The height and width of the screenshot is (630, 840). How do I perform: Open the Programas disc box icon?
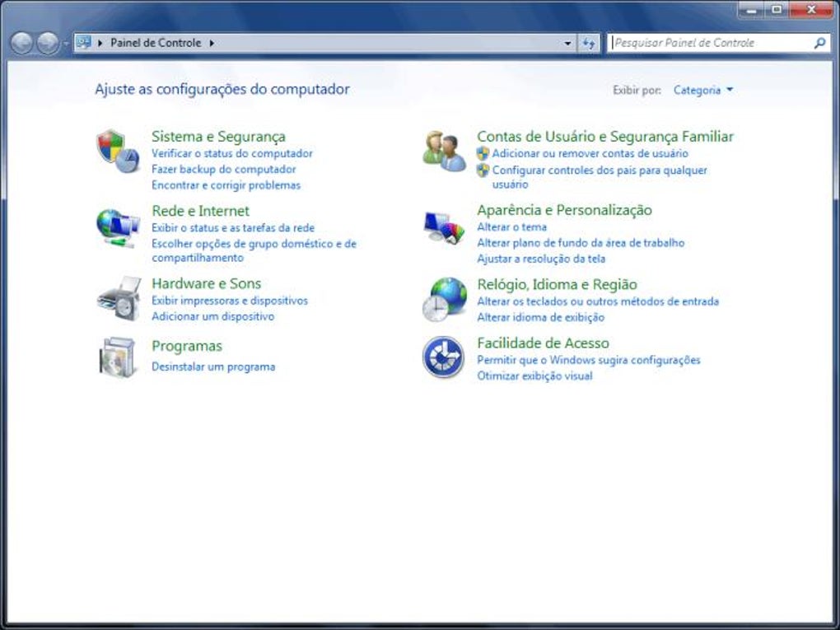[117, 357]
